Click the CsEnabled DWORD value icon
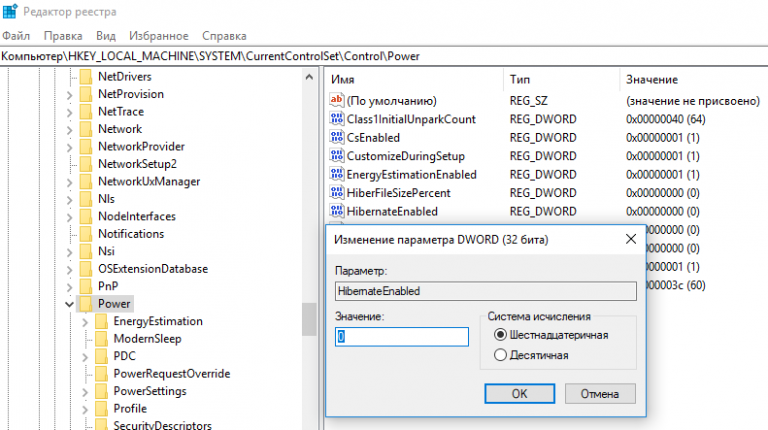This screenshot has height=430, width=768. (336, 137)
